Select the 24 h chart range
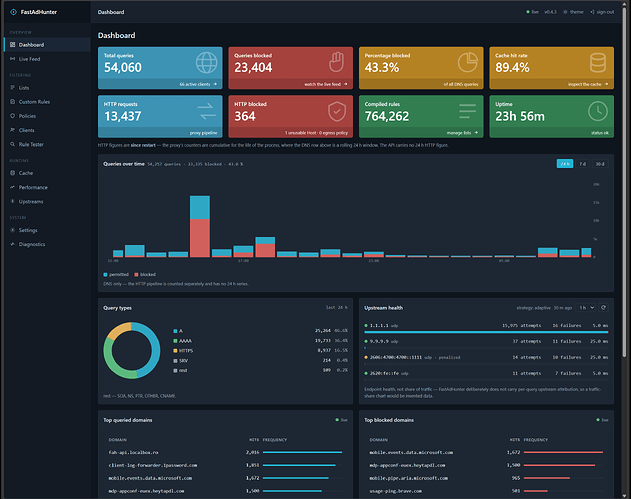631x499 pixels. click(x=565, y=164)
